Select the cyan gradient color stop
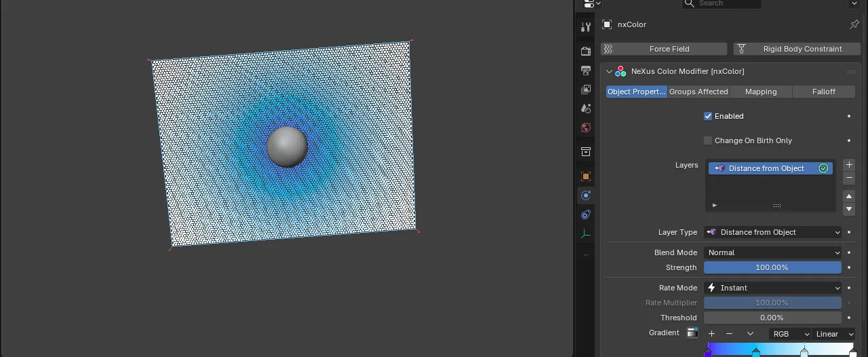 click(756, 353)
